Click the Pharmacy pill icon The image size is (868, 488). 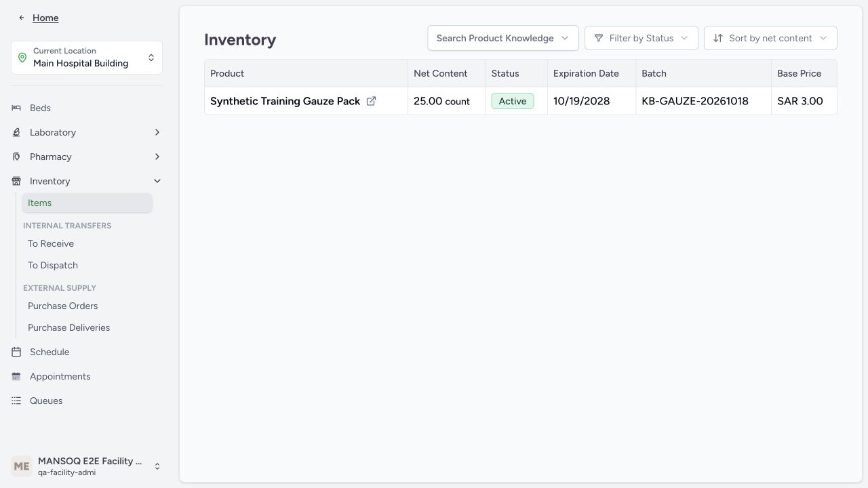click(16, 157)
